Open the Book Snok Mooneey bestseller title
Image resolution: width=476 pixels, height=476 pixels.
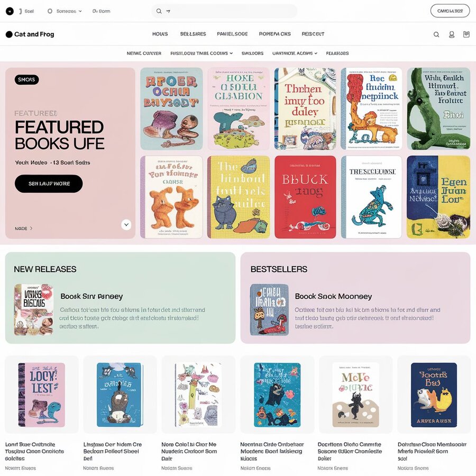(x=333, y=296)
